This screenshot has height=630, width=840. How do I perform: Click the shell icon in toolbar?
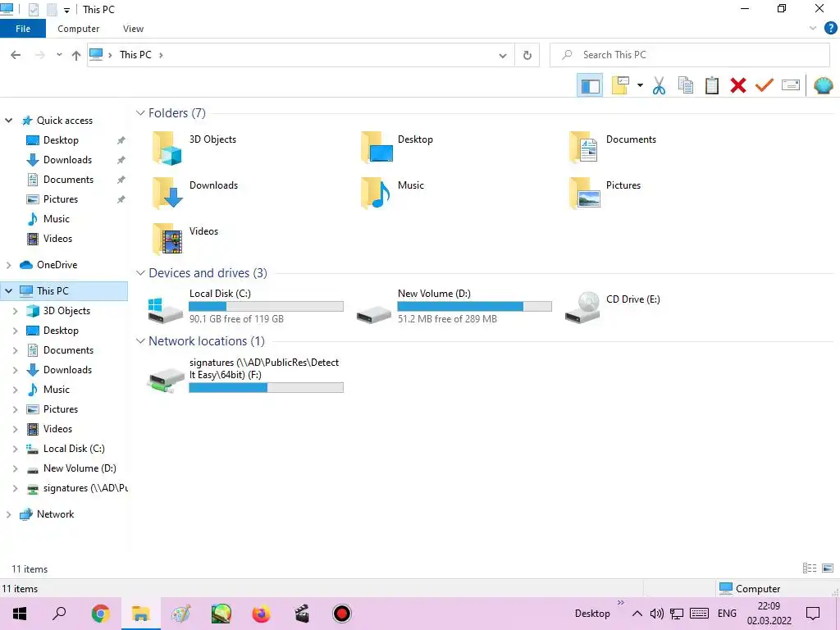coord(824,85)
